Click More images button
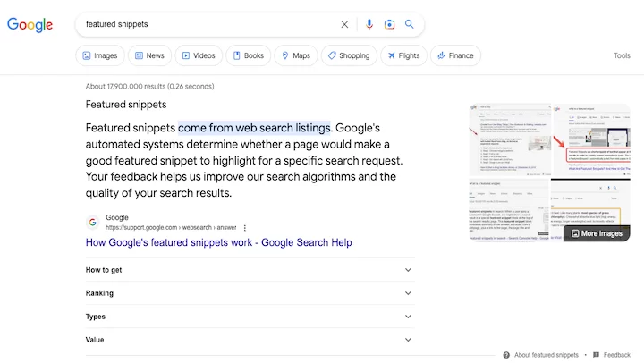 [x=597, y=233]
